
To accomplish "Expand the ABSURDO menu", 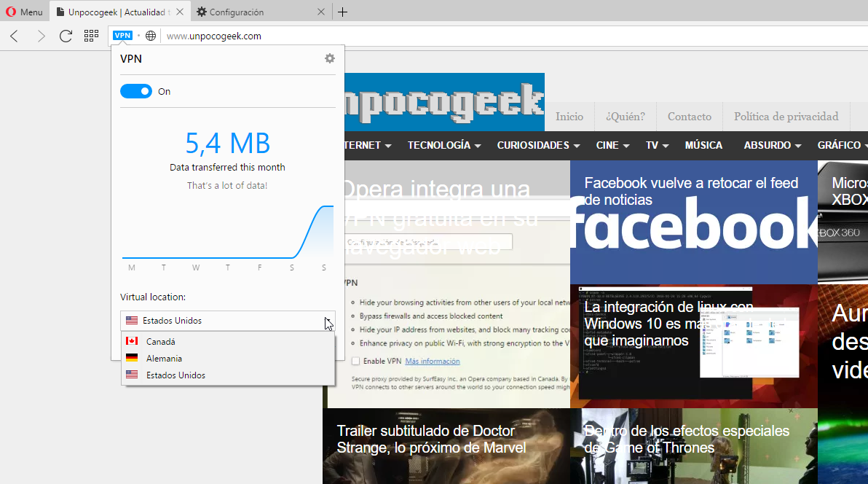I will coord(772,145).
